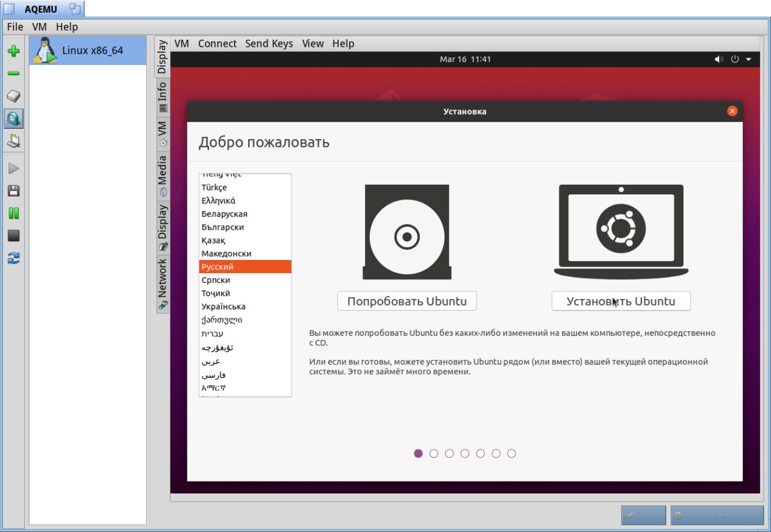The width and height of the screenshot is (771, 532).
Task: Click the Ubuntu power icon in the top bar
Action: pyautogui.click(x=735, y=60)
